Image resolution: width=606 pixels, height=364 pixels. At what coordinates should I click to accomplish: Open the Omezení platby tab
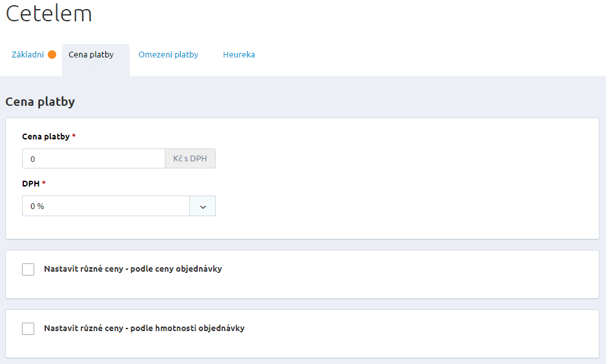click(168, 55)
